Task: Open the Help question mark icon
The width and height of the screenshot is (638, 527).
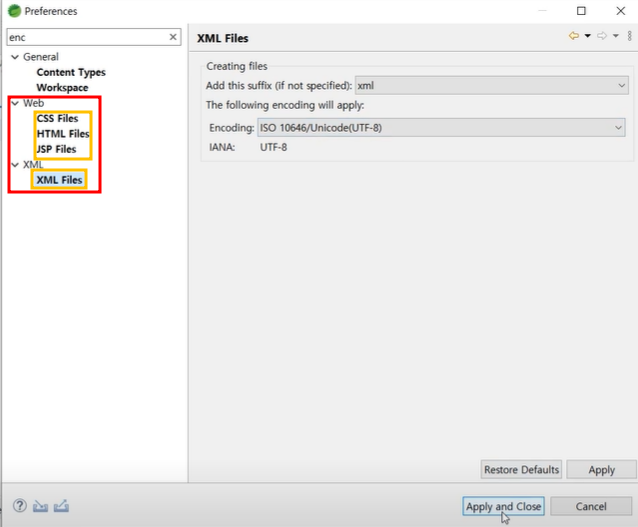Action: (20, 506)
